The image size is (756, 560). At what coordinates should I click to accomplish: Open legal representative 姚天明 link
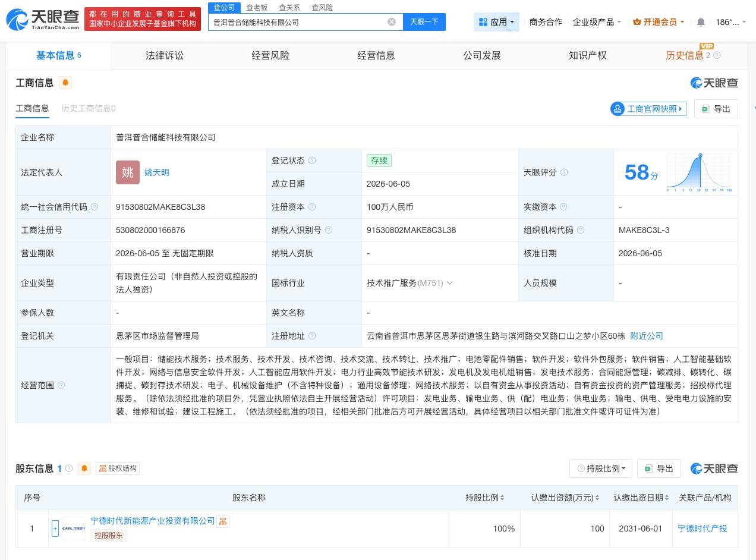pos(157,172)
